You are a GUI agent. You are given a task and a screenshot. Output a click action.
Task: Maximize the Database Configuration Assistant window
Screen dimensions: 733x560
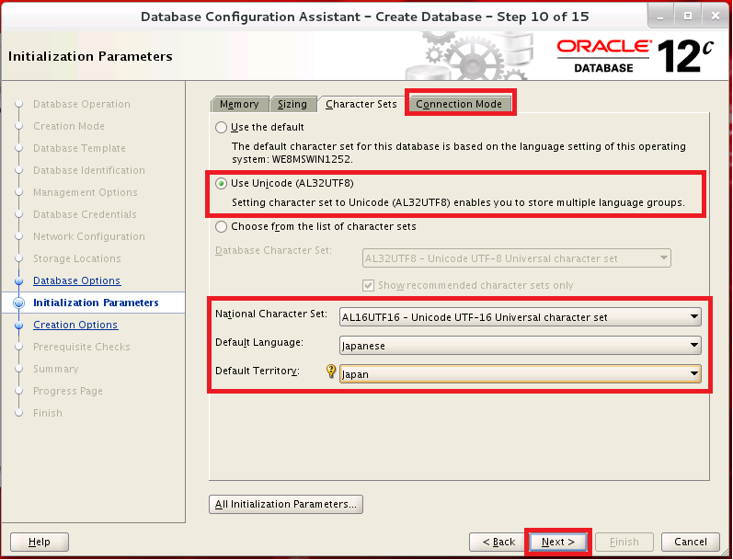click(x=686, y=16)
